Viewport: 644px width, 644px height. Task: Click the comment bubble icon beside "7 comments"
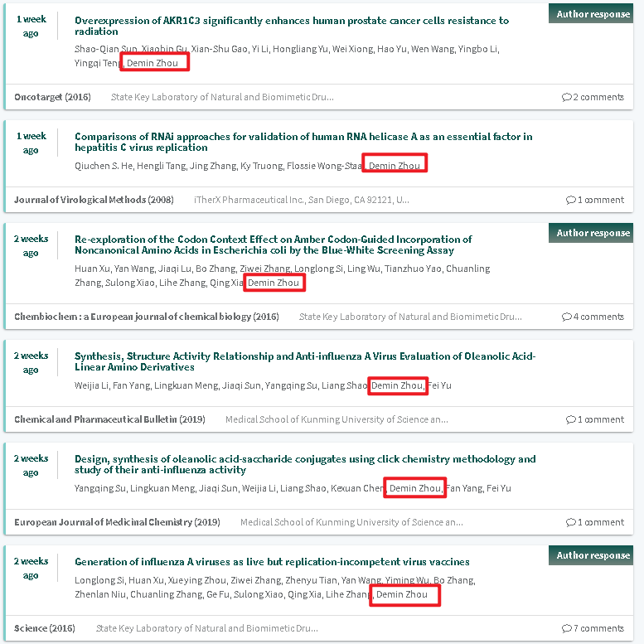[x=566, y=628]
